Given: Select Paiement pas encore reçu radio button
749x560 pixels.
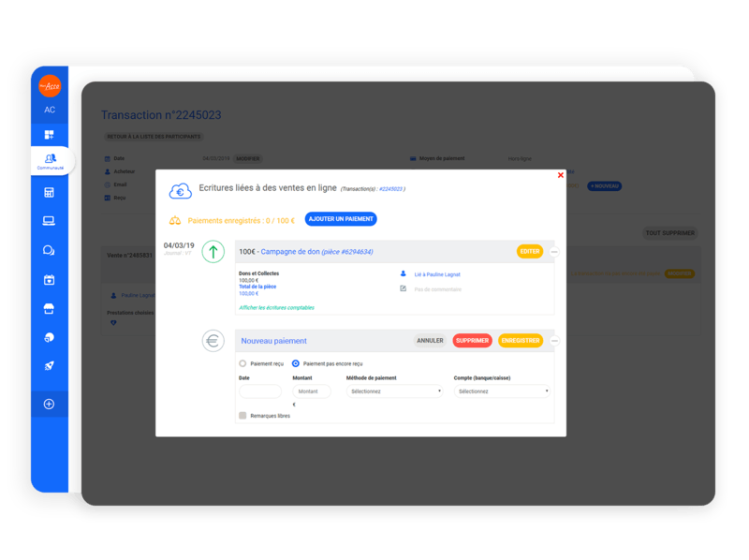Looking at the screenshot, I should [x=296, y=363].
